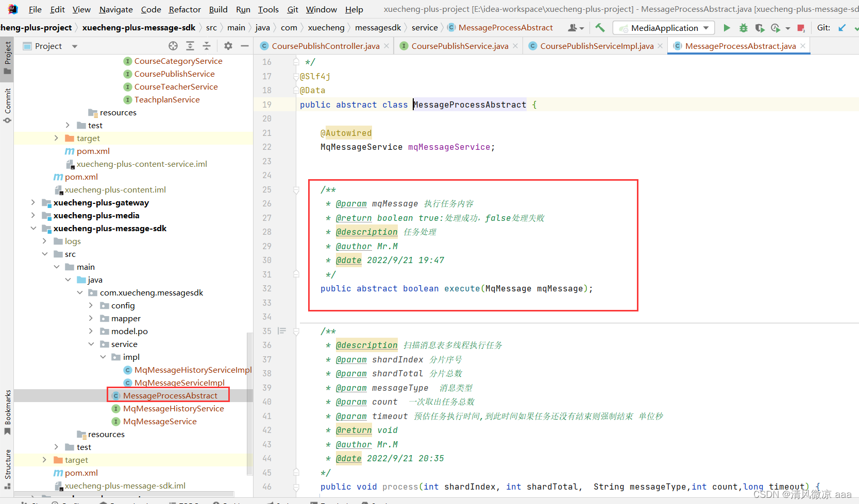The image size is (859, 504).
Task: Click the profiler run icon
Action: 776,28
